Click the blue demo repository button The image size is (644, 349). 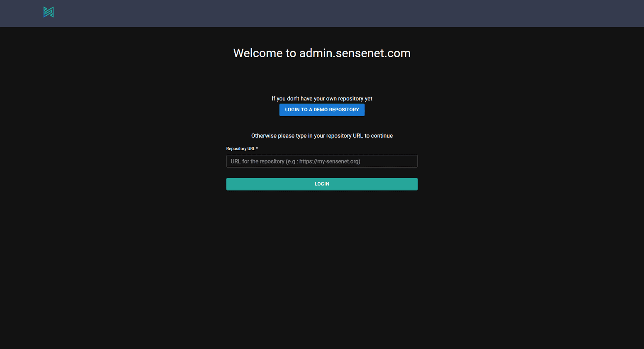322,110
